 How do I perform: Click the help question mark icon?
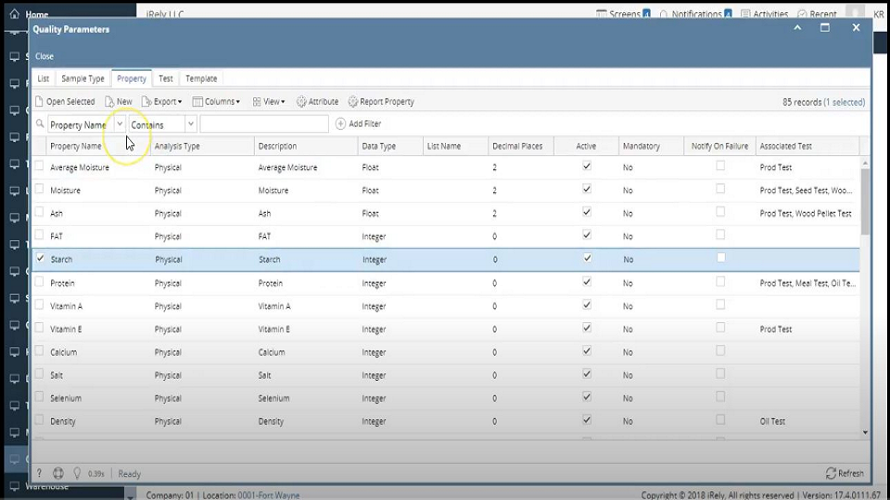(x=39, y=473)
